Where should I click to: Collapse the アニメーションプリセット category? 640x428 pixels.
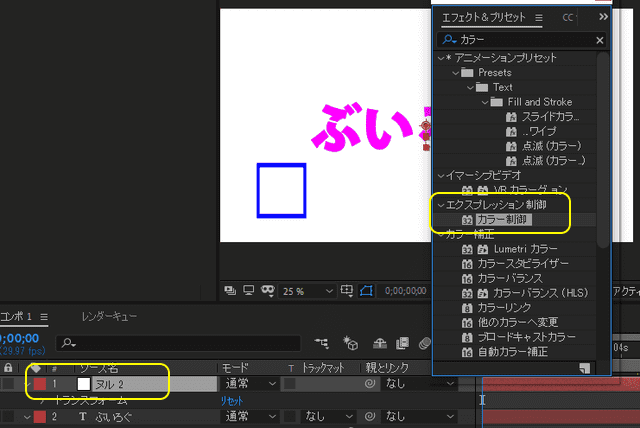tap(441, 58)
